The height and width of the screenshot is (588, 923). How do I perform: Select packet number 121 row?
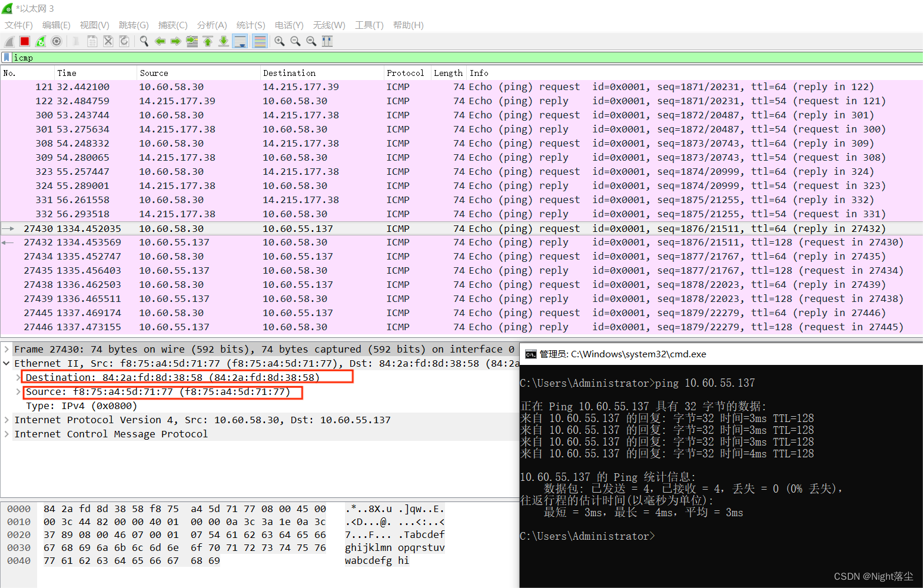tap(462, 87)
